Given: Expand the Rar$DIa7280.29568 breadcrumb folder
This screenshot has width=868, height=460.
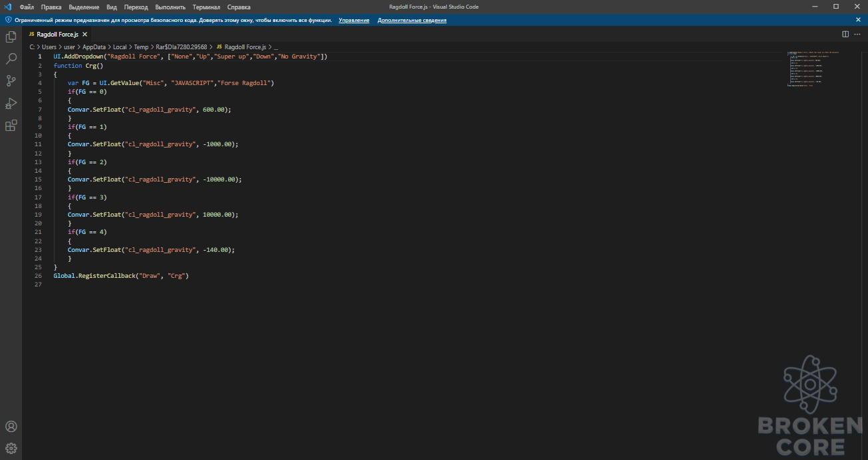Looking at the screenshot, I should pos(182,47).
